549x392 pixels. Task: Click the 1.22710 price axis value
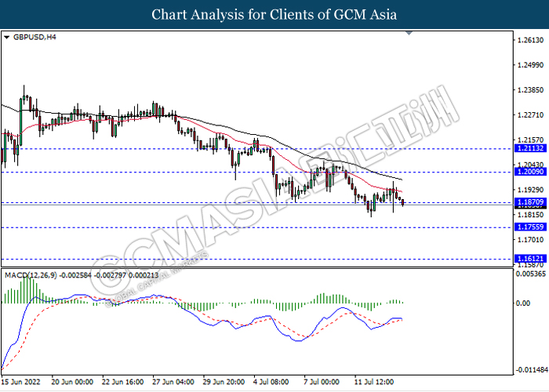[530, 114]
